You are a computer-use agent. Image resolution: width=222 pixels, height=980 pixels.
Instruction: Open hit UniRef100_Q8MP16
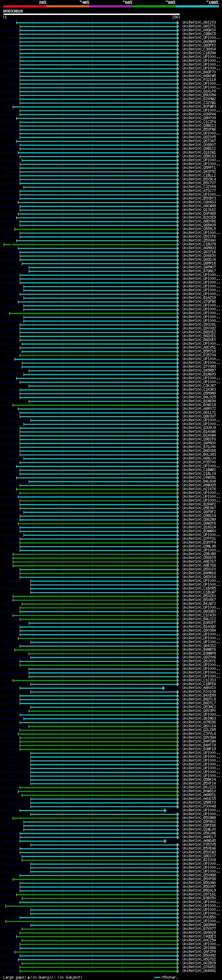(x=199, y=263)
